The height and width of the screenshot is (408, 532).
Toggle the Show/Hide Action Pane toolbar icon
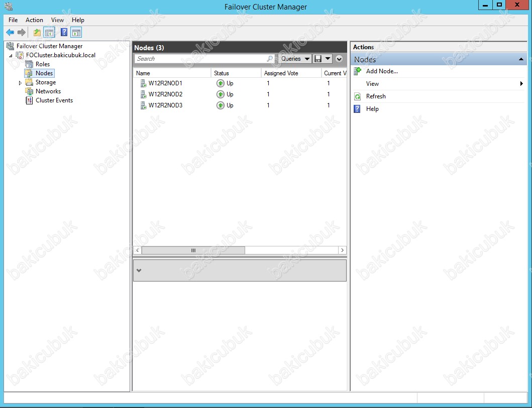click(76, 33)
